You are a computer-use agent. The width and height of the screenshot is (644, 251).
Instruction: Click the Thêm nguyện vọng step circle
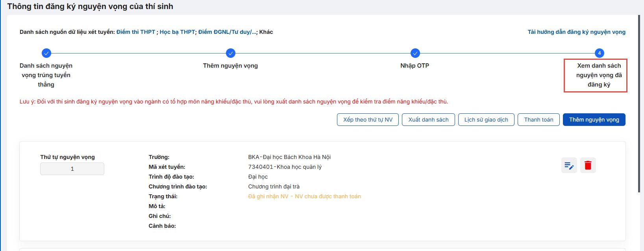coord(231,53)
